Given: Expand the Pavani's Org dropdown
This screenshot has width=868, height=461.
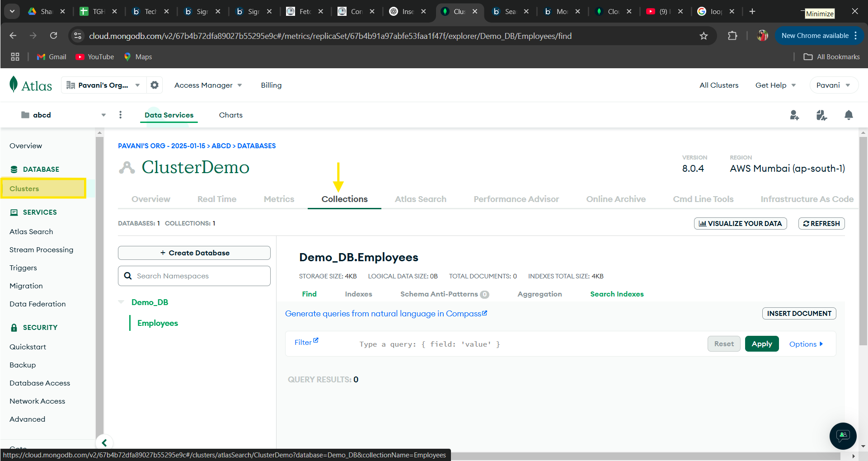Looking at the screenshot, I should [x=103, y=85].
